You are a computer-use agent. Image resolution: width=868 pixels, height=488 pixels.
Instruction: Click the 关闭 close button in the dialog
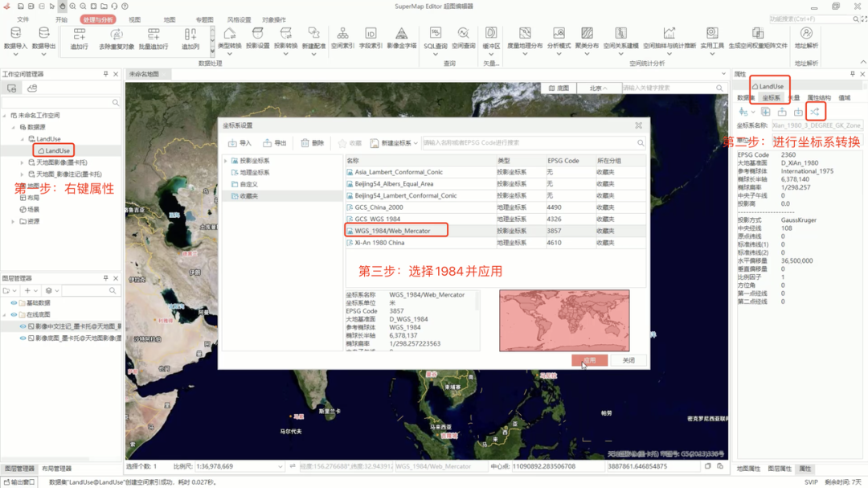point(628,359)
